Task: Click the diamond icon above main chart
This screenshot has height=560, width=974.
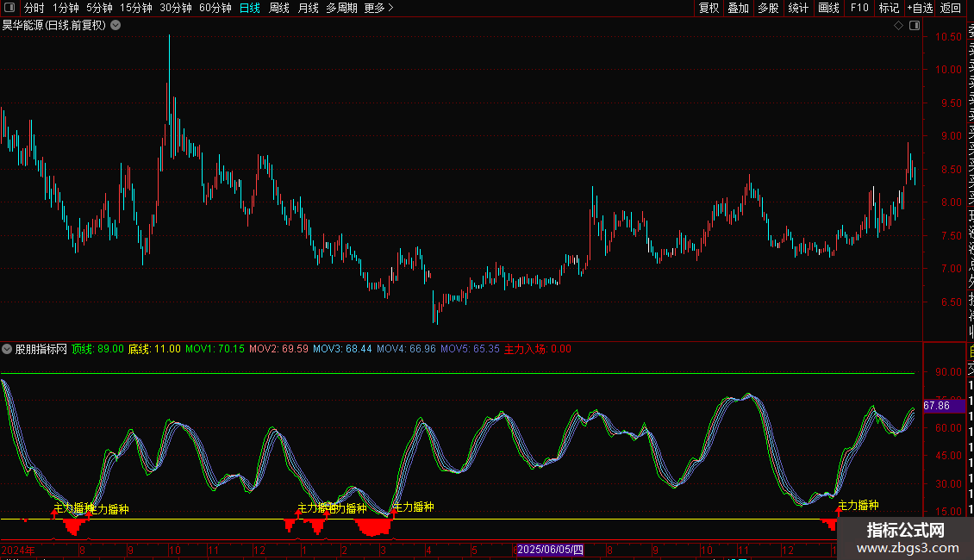Action: pyautogui.click(x=898, y=26)
